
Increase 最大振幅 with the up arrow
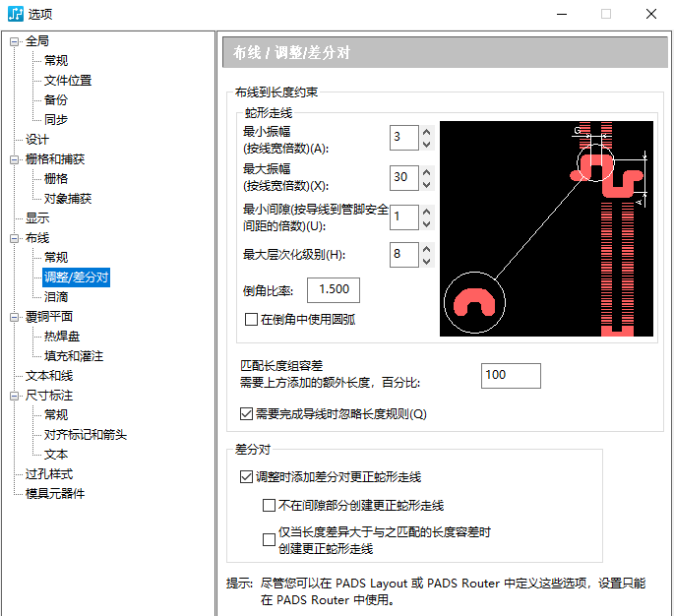pos(426,172)
